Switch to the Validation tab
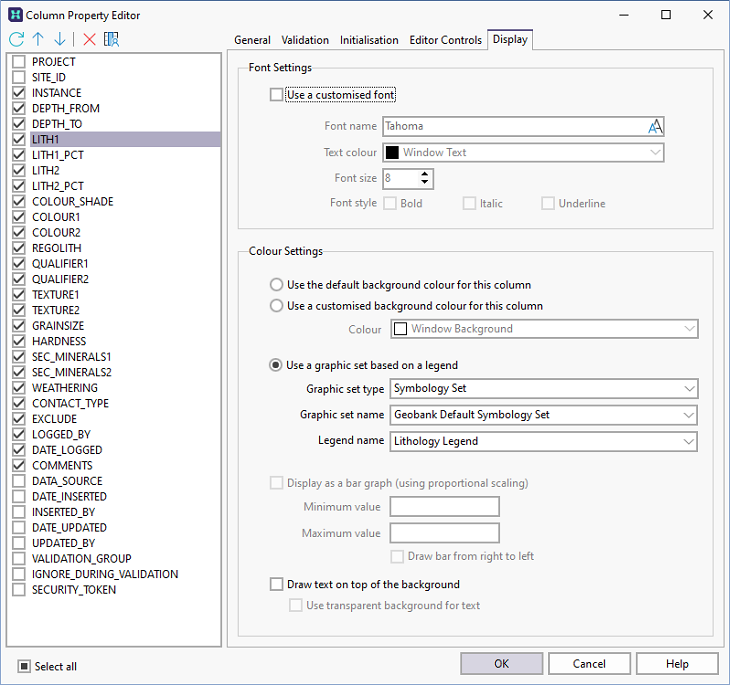The image size is (730, 685). (x=305, y=40)
